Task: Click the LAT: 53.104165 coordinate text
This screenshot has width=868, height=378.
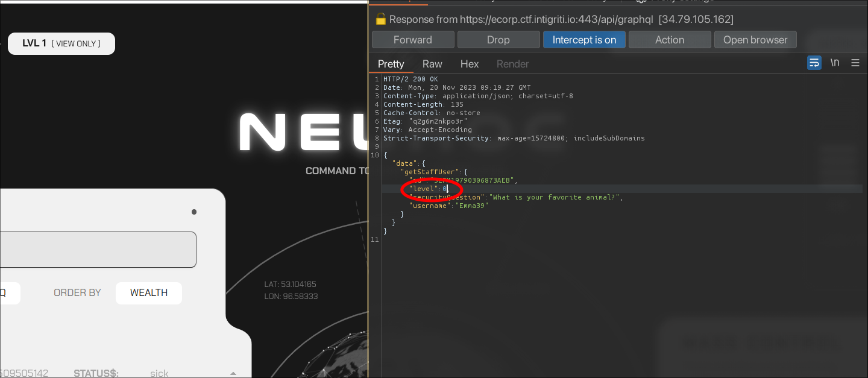Action: (290, 284)
